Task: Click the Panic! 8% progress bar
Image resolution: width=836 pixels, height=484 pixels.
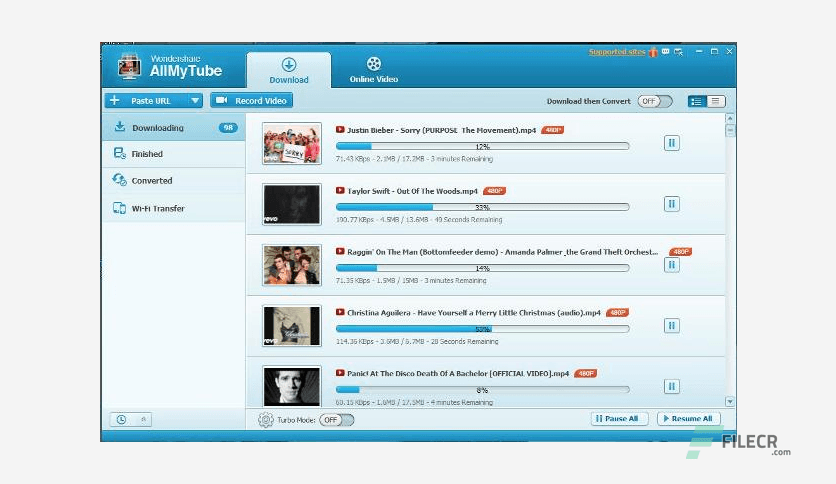Action: coord(483,390)
